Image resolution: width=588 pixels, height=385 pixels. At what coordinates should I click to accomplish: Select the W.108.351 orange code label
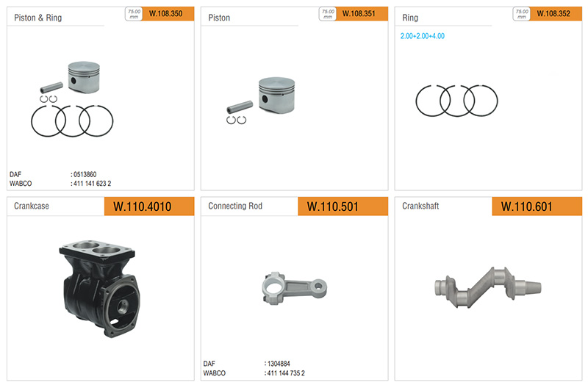point(362,14)
